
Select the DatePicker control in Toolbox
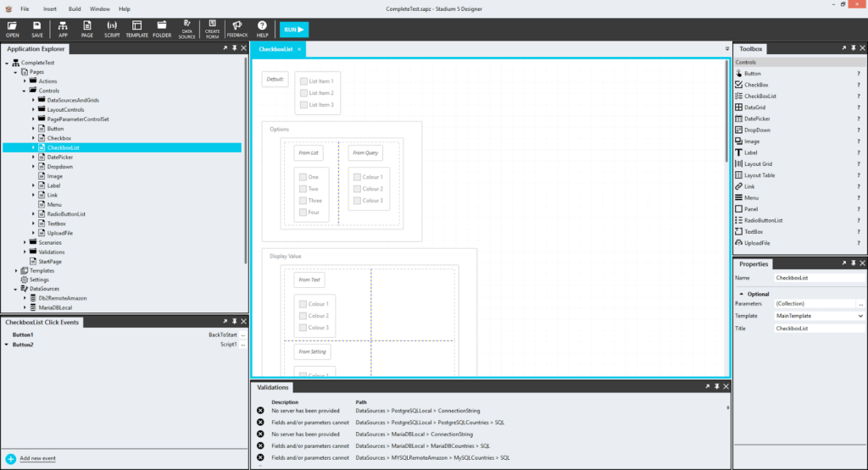(757, 119)
